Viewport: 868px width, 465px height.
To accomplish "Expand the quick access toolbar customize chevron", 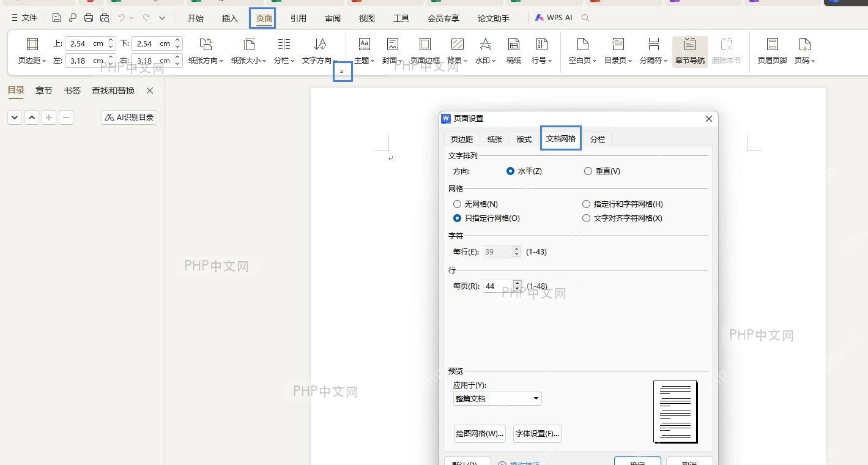I will click(162, 18).
